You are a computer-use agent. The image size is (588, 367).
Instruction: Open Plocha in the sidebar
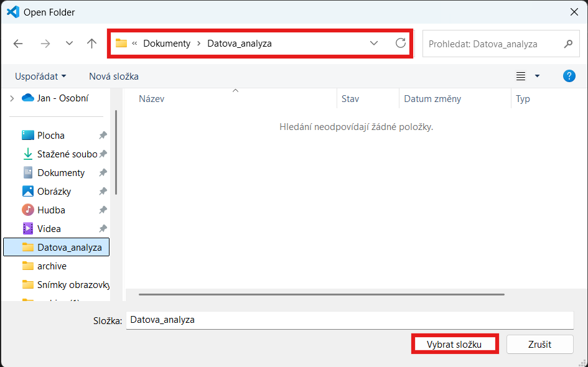[x=51, y=136]
